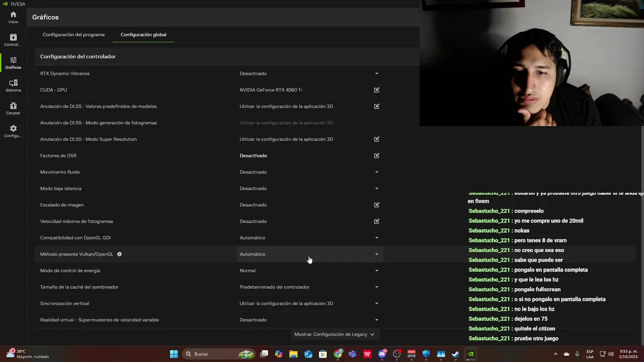644x362 pixels.
Task: Edit the Factores de DSR setting
Action: [x=376, y=156]
